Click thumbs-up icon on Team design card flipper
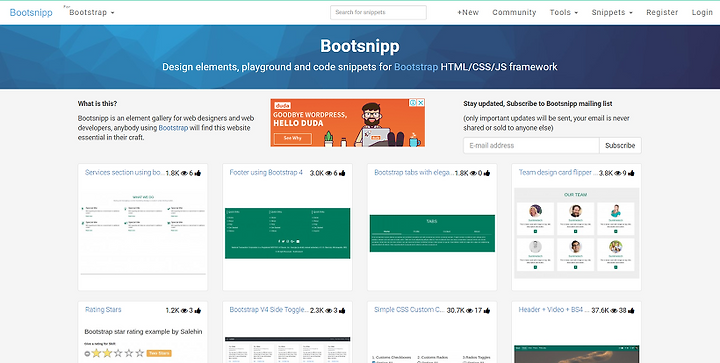Viewport: 720px width, 363px height. pos(631,173)
